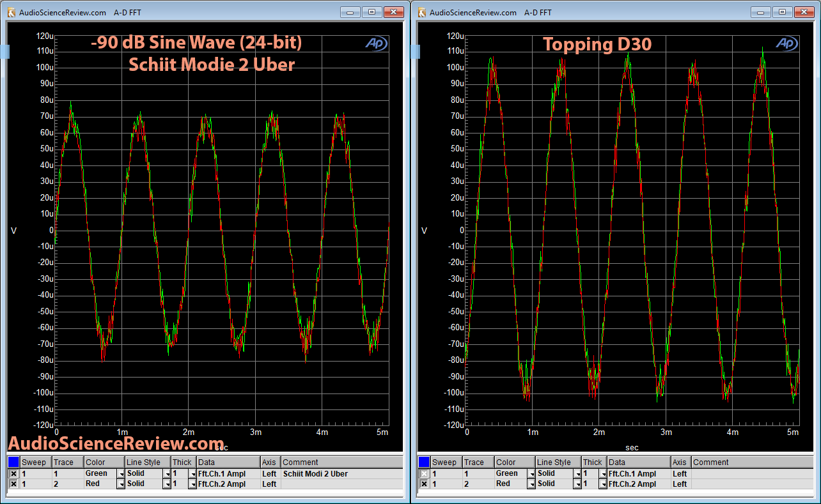Select 'Fft.Ch.1 Ampl' data cell in the Schiit window
The width and height of the screenshot is (821, 504).
click(x=228, y=474)
